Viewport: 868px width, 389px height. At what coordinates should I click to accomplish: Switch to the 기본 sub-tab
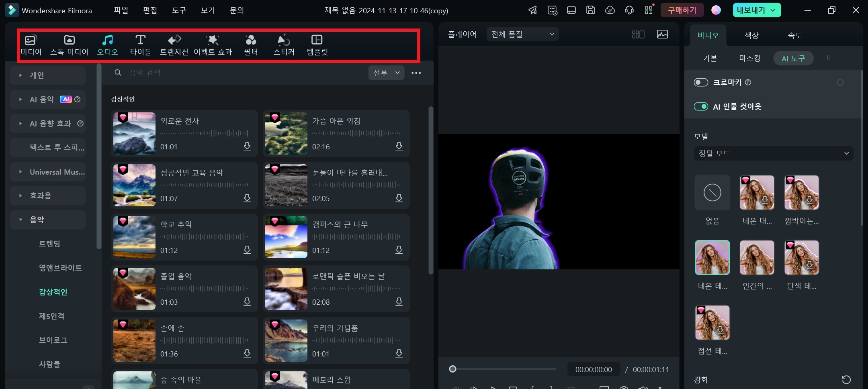(710, 58)
